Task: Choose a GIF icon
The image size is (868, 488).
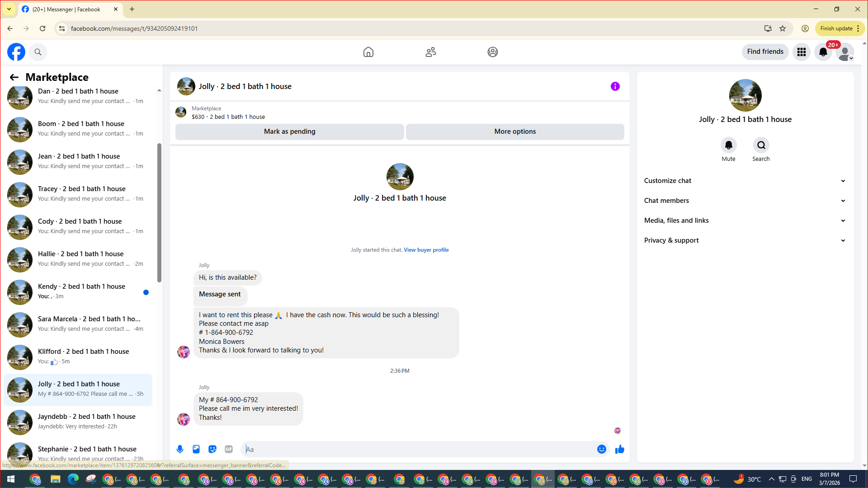Action: (229, 449)
